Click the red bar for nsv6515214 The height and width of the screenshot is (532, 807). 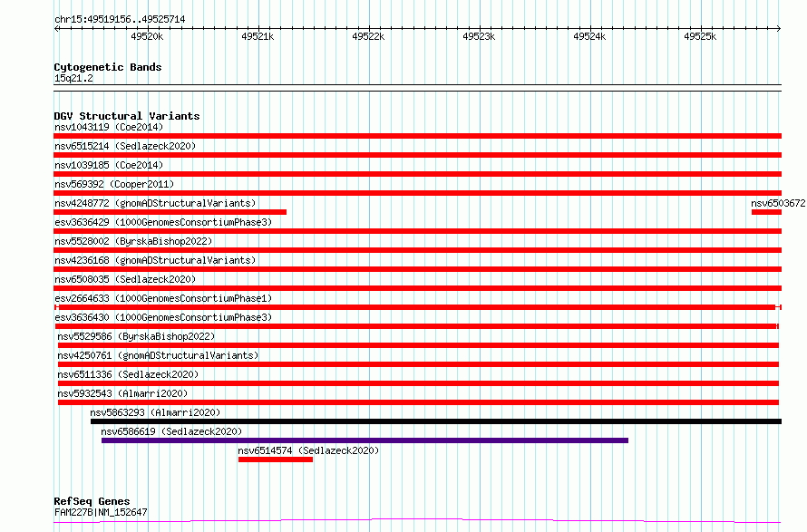(417, 155)
